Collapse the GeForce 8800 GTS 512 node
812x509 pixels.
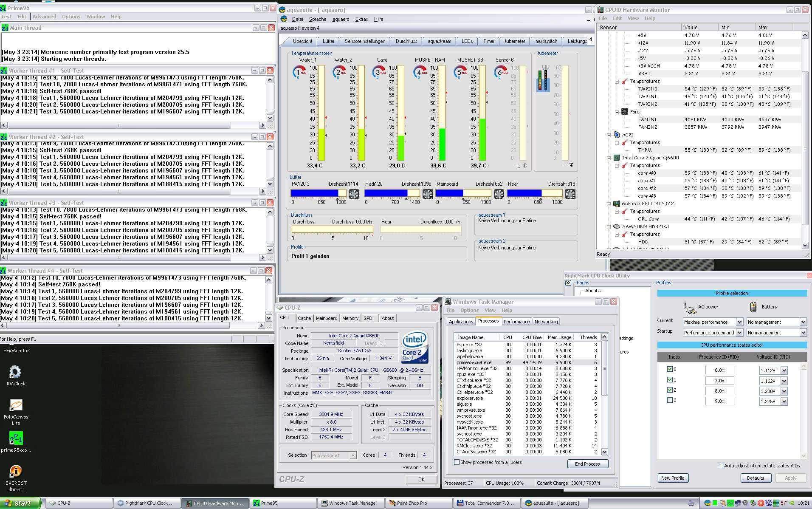(x=609, y=204)
